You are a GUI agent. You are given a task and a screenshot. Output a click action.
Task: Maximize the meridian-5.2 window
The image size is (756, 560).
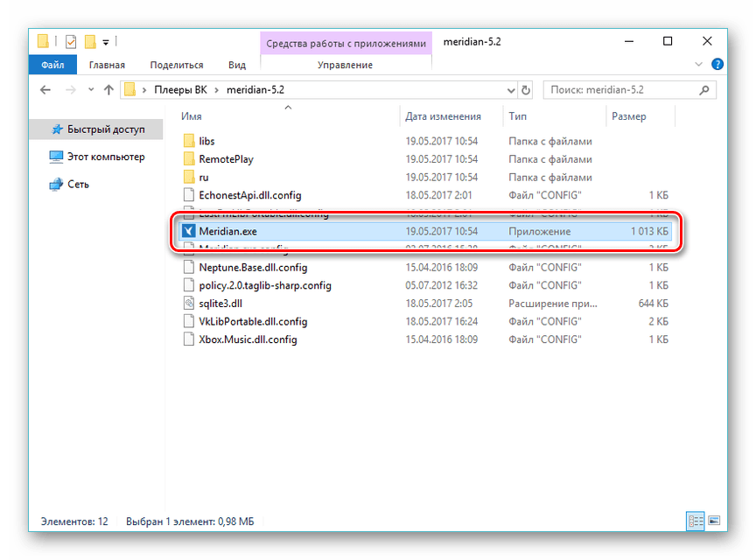(668, 41)
